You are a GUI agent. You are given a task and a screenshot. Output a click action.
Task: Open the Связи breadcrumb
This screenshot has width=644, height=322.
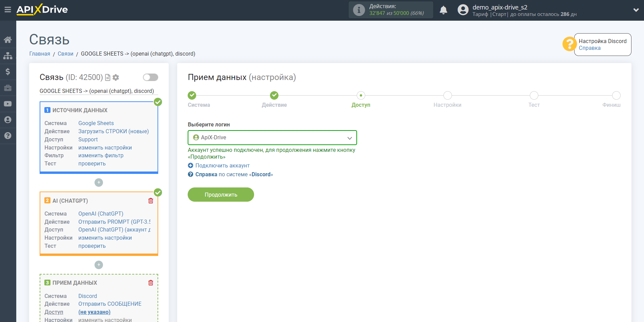65,54
